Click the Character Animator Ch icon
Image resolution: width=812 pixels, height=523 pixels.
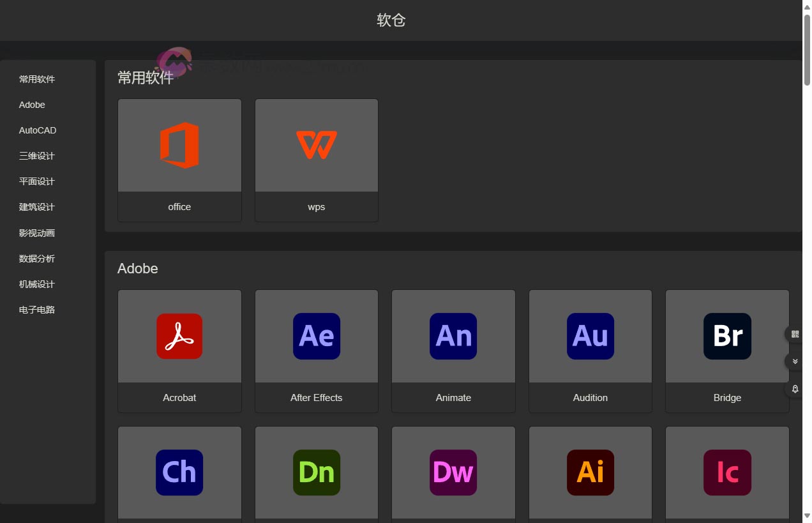click(x=179, y=473)
